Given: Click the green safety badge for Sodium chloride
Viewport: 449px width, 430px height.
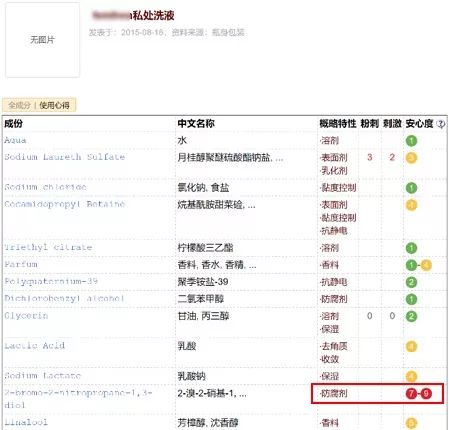Looking at the screenshot, I should point(411,188).
